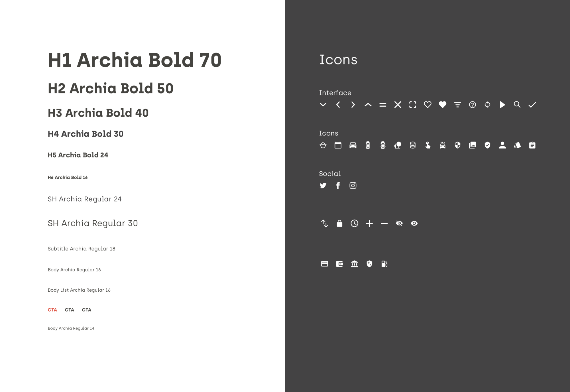Click the red CTA text
The width and height of the screenshot is (570, 392).
point(52,310)
